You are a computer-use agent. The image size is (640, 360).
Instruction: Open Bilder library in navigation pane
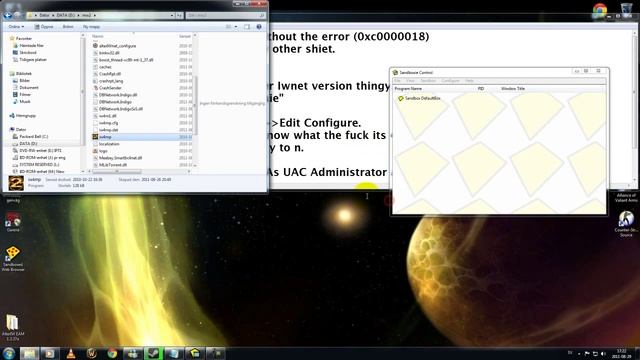22,80
